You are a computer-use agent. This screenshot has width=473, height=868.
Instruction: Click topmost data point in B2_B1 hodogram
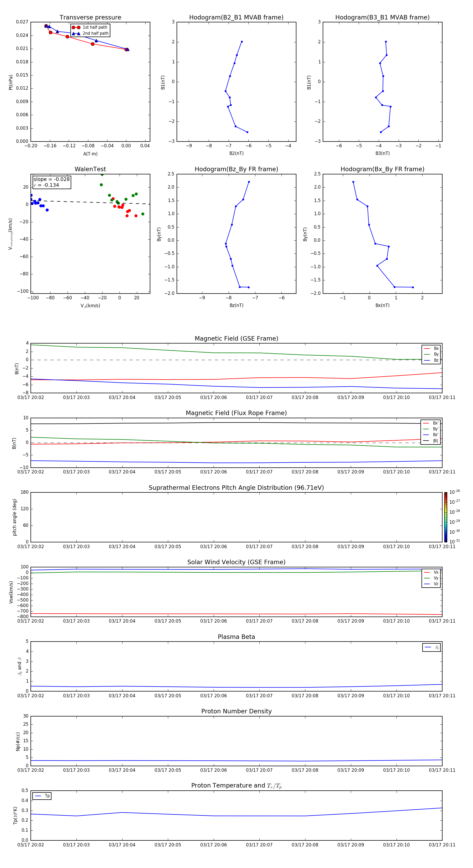(242, 42)
